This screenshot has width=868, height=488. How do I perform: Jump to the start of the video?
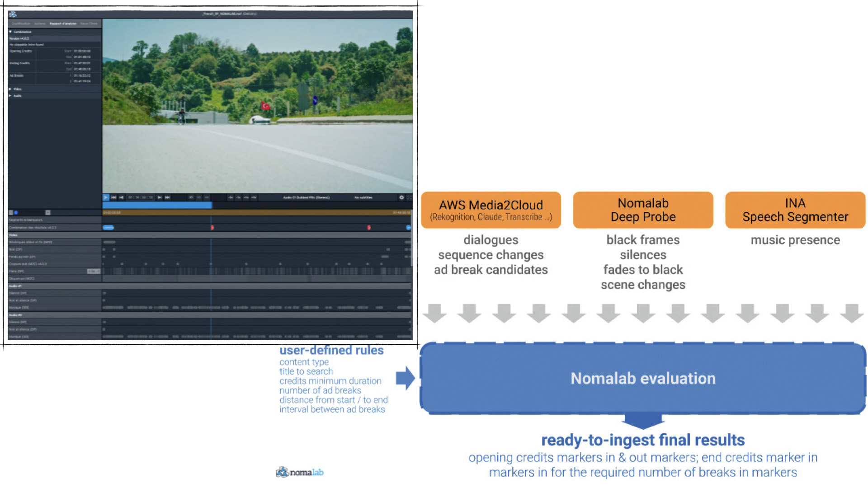pyautogui.click(x=114, y=197)
